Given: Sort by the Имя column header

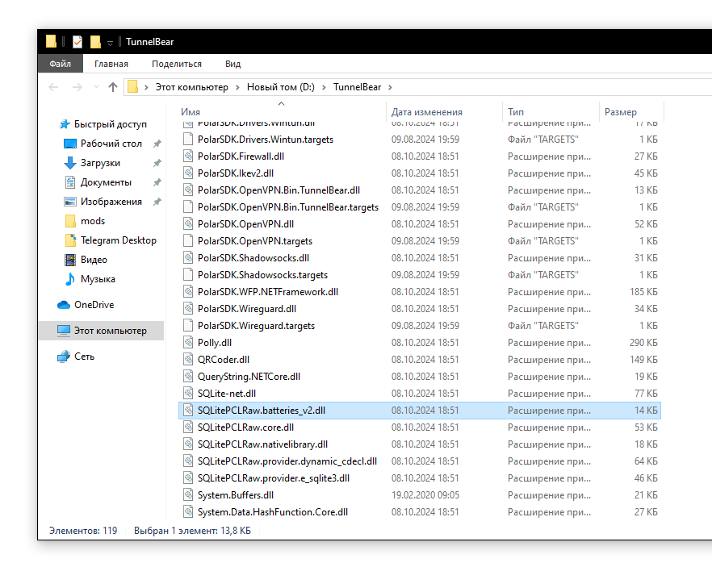Looking at the screenshot, I should [x=282, y=111].
